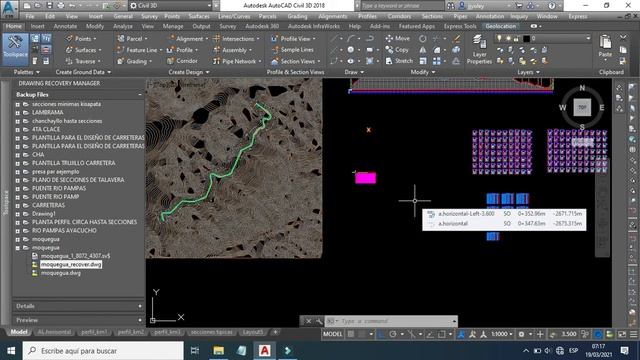Open the Corridors menu
640x360 pixels.
tap(399, 16)
